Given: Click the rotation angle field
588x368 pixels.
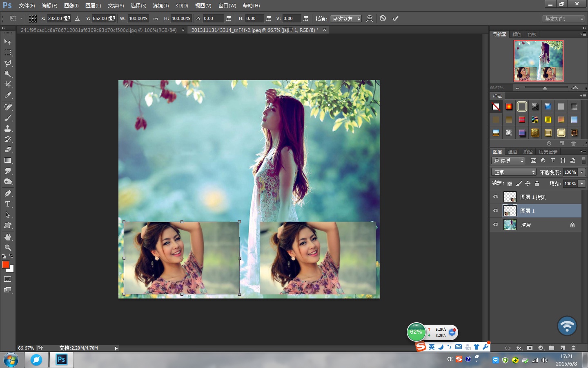Looking at the screenshot, I should (213, 18).
